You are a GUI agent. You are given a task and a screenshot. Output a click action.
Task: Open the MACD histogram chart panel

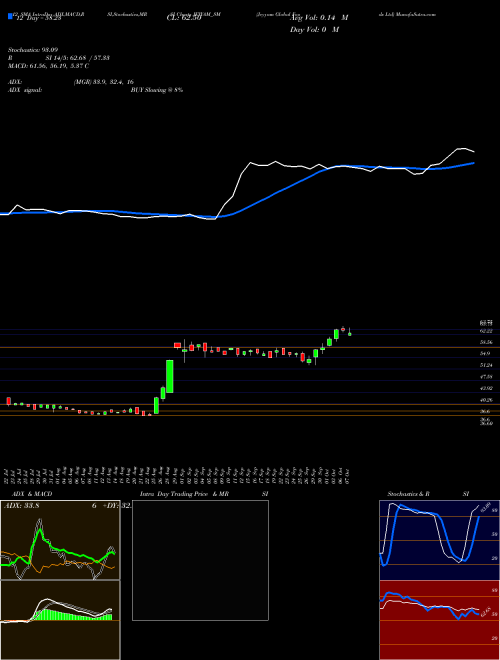pos(60,620)
